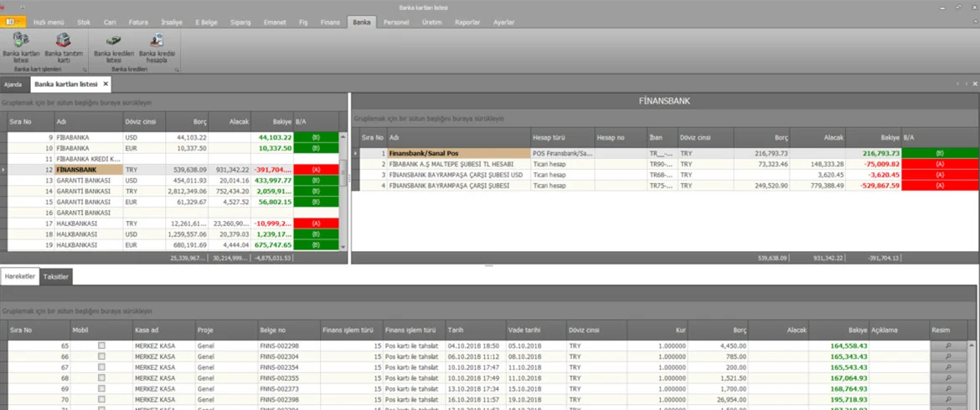The image size is (980, 410).
Task: Close the Banka kartları listesi tab
Action: (106, 85)
